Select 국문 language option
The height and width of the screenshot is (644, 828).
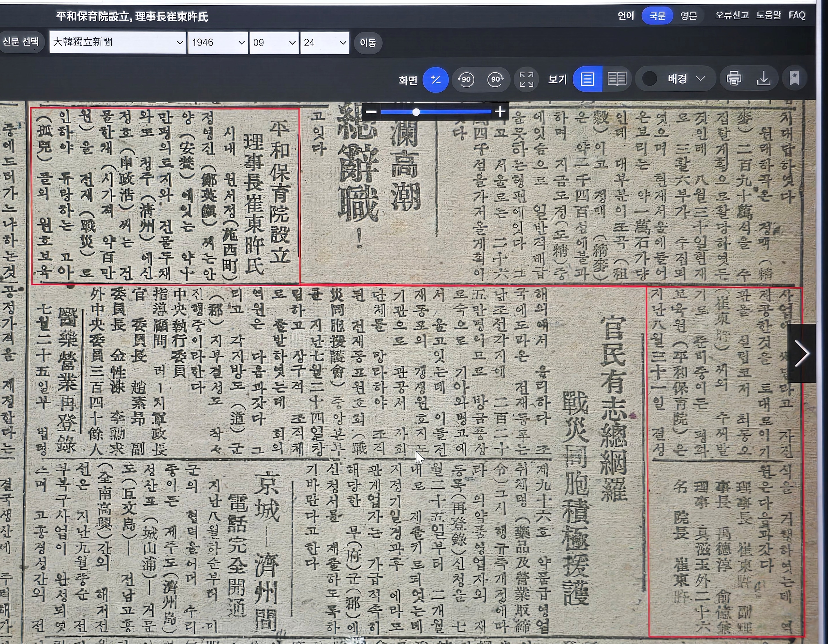(x=657, y=16)
